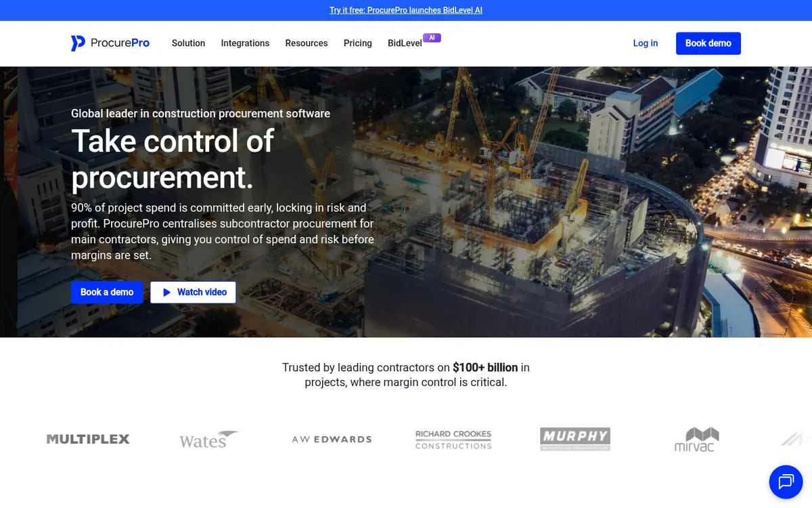Click Book demo in the header
Image resolution: width=812 pixels, height=508 pixels.
(x=708, y=43)
